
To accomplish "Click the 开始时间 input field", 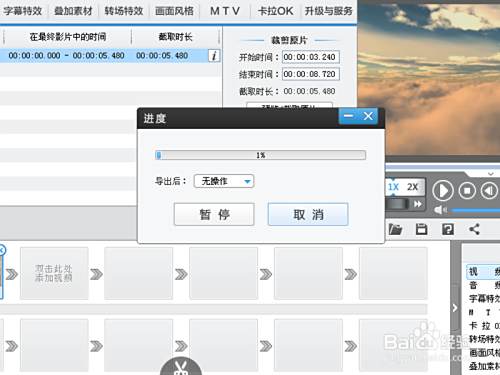I will pyautogui.click(x=311, y=57).
